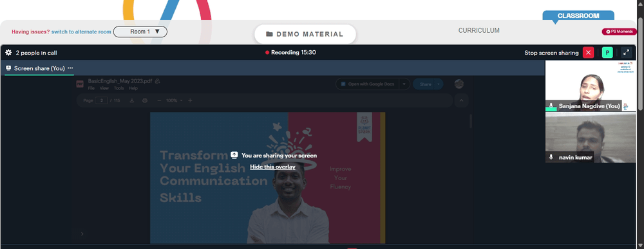The height and width of the screenshot is (249, 644).
Task: Click the cloud status icon after PDF filename
Action: pyautogui.click(x=158, y=81)
